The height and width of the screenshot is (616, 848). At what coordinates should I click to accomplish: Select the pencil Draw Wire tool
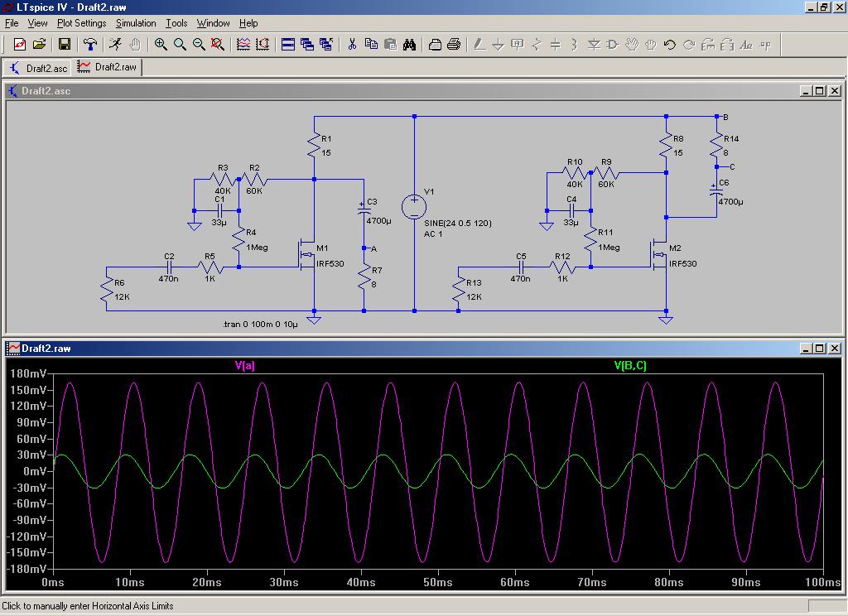(479, 45)
